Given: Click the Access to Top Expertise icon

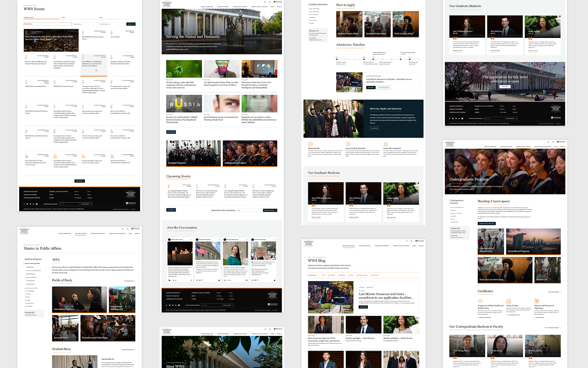Looking at the screenshot, I should tap(348, 144).
